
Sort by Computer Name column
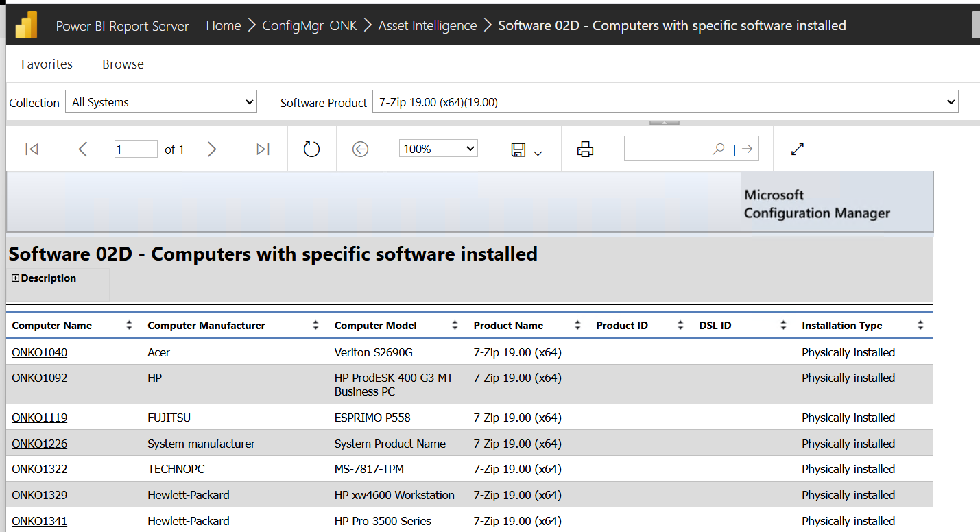pyautogui.click(x=129, y=326)
